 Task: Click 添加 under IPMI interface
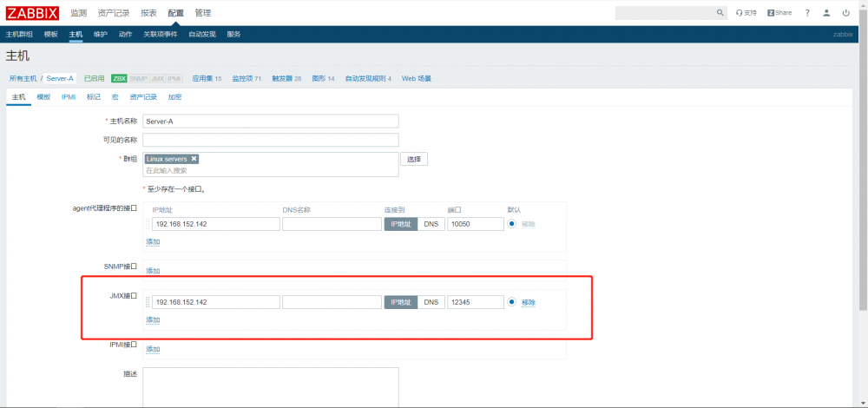tap(153, 349)
